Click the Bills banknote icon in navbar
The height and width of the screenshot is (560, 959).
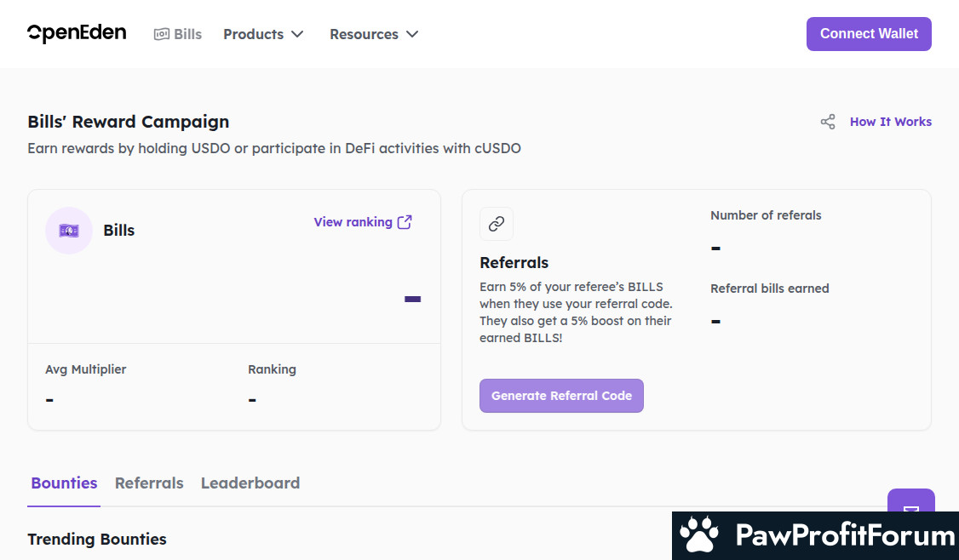click(162, 34)
